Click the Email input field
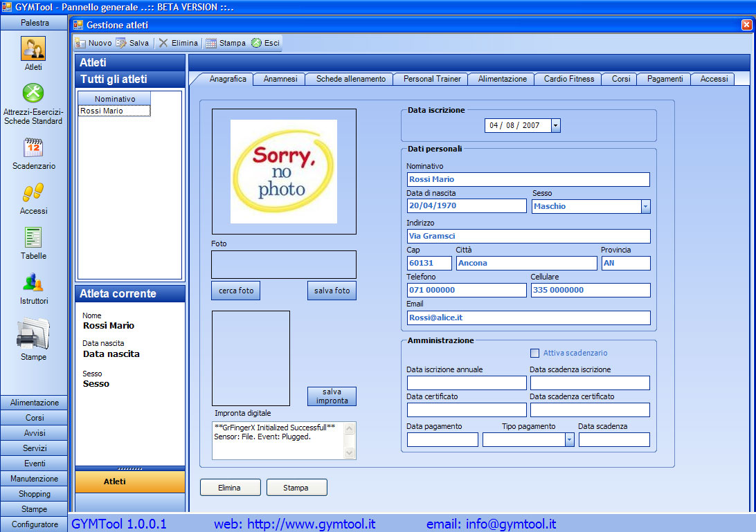 pyautogui.click(x=528, y=318)
